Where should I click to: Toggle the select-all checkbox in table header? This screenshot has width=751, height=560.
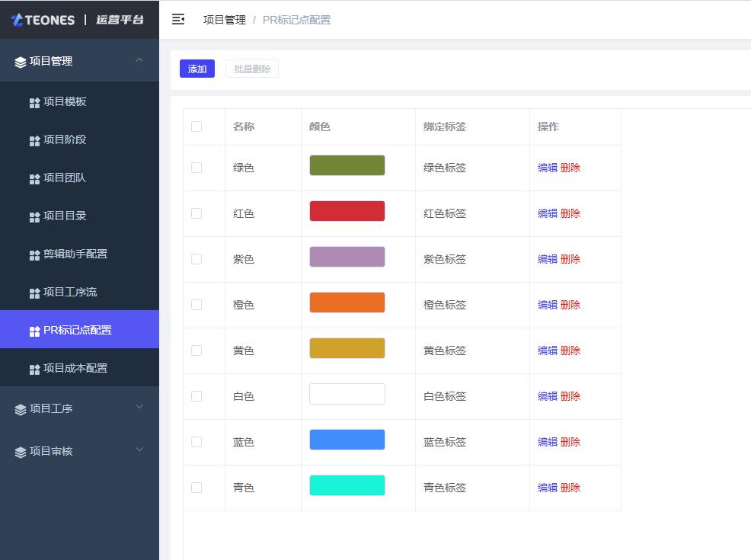(x=197, y=126)
